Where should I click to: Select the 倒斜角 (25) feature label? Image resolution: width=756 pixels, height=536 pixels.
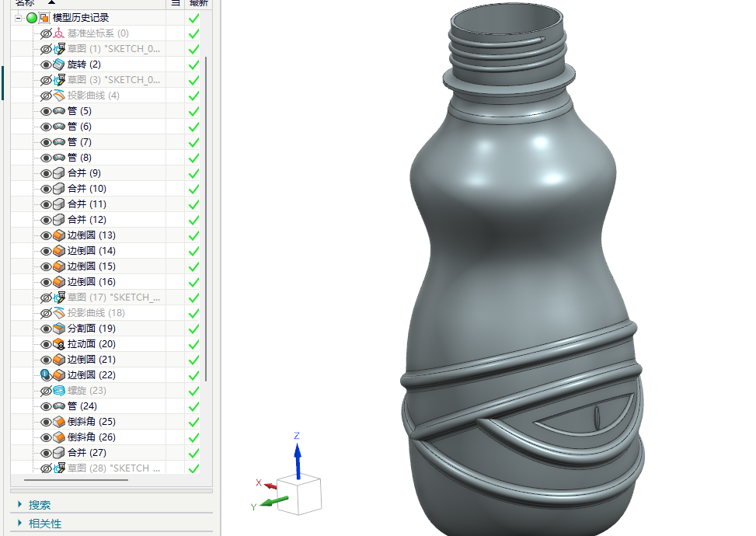(x=92, y=422)
